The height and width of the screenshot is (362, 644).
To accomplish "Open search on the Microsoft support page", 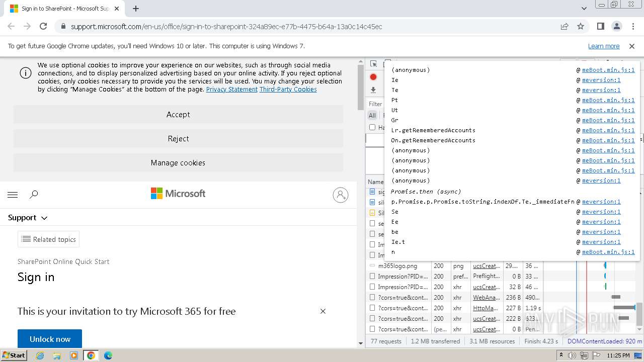I will point(34,195).
